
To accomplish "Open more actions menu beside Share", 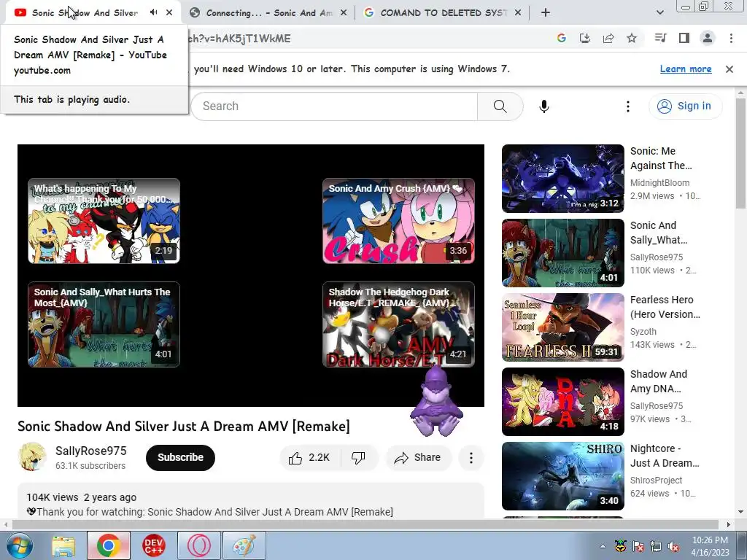I will [471, 458].
